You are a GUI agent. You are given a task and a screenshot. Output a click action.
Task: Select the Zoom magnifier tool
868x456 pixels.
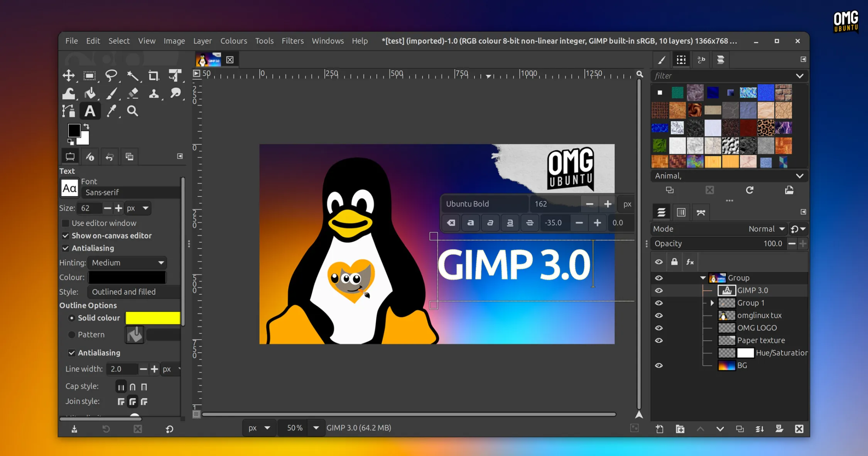point(133,111)
